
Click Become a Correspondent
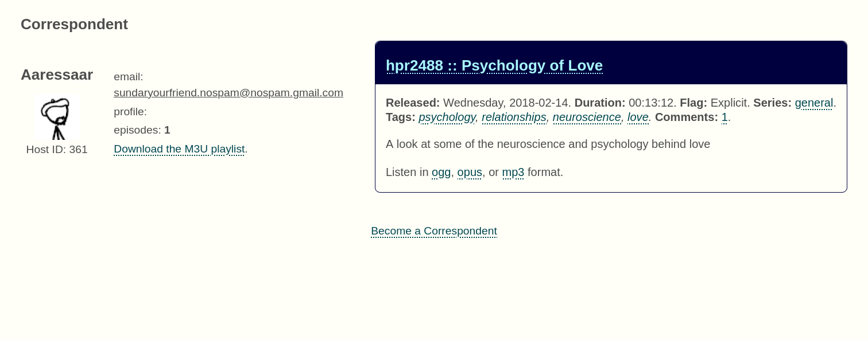click(433, 231)
